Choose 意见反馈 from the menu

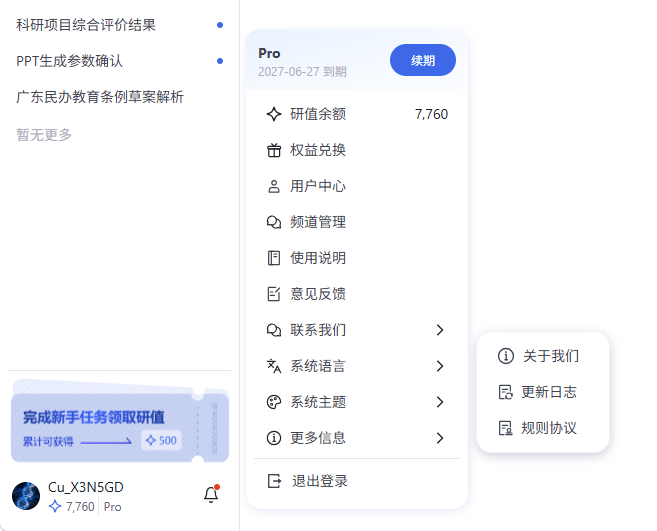pyautogui.click(x=357, y=294)
